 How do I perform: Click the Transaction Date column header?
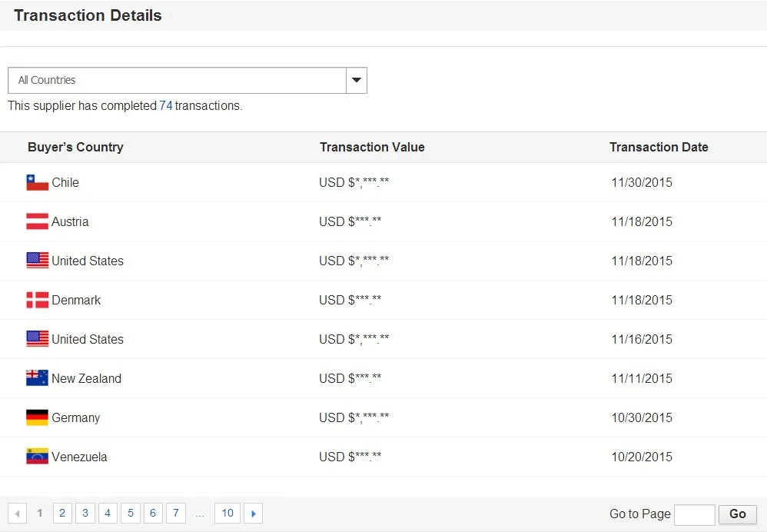[x=659, y=148]
